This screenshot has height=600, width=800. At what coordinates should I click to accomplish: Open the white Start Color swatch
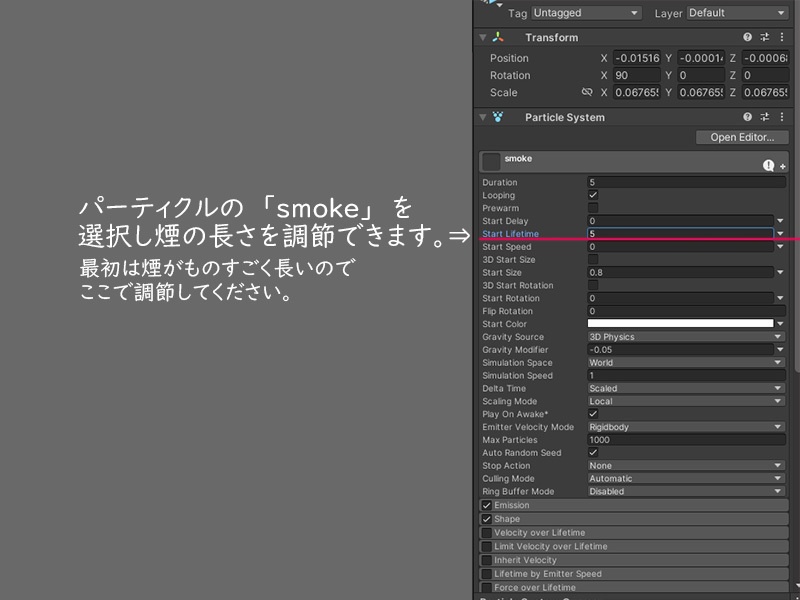[x=680, y=323]
